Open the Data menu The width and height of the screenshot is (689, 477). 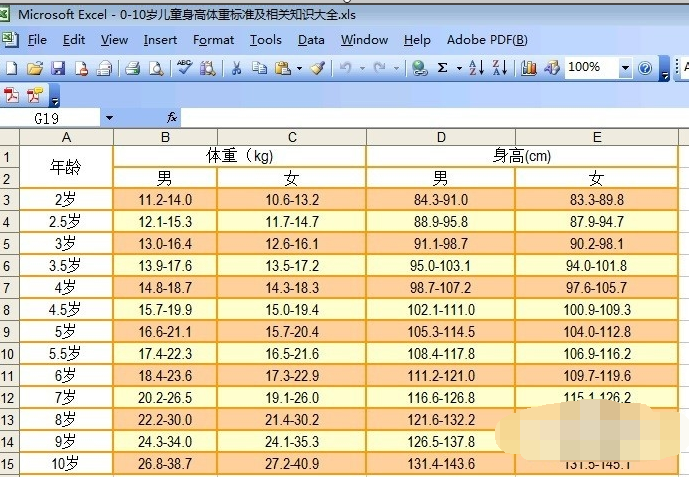coord(311,40)
